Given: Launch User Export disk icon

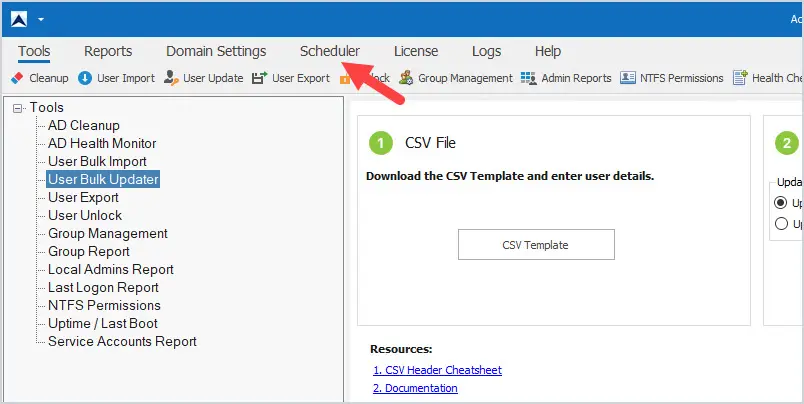Looking at the screenshot, I should [259, 78].
